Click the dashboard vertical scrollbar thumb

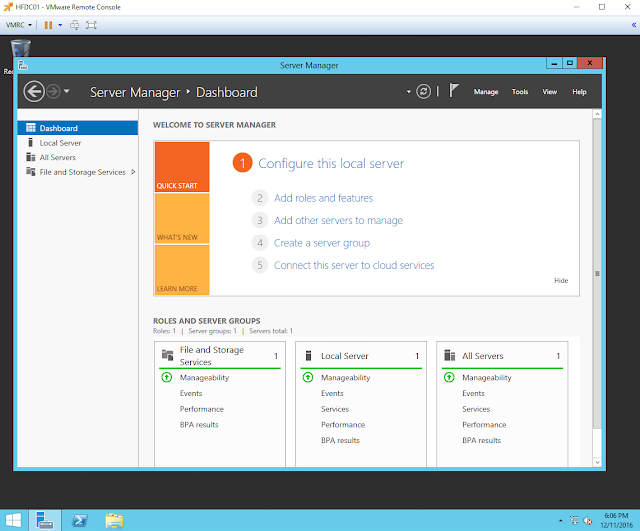pyautogui.click(x=597, y=274)
